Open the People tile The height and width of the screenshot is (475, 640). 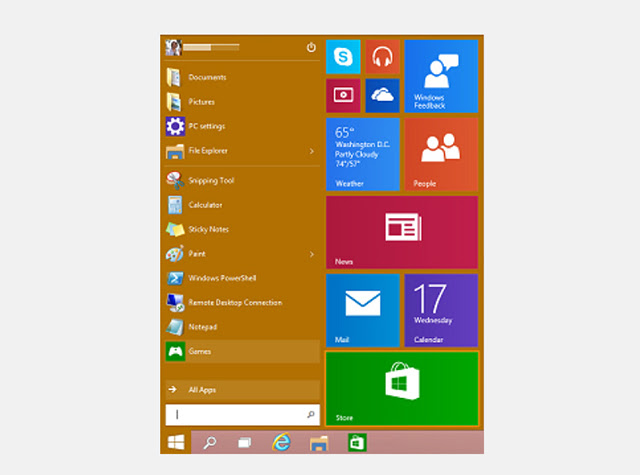click(441, 154)
